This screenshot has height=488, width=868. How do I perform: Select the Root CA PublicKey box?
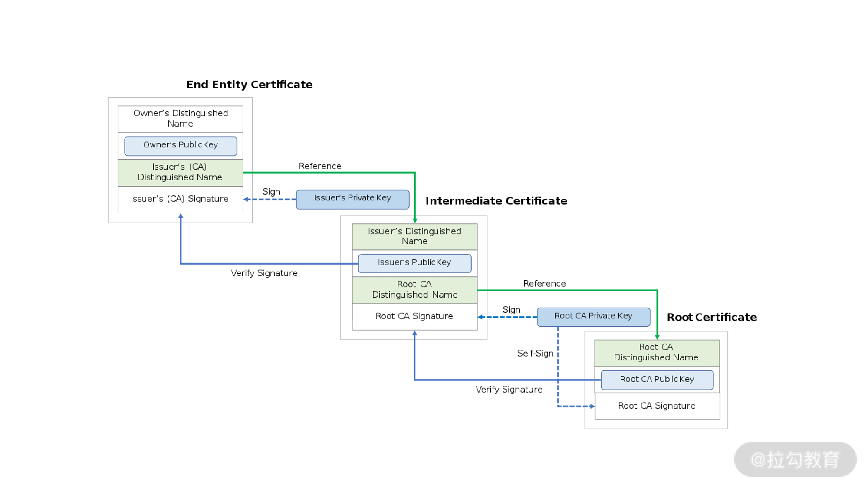pyautogui.click(x=657, y=380)
